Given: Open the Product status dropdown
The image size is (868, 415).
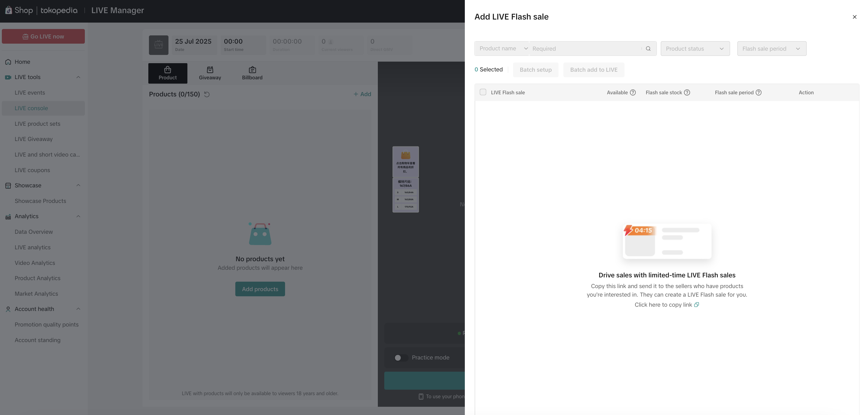Looking at the screenshot, I should (x=695, y=49).
